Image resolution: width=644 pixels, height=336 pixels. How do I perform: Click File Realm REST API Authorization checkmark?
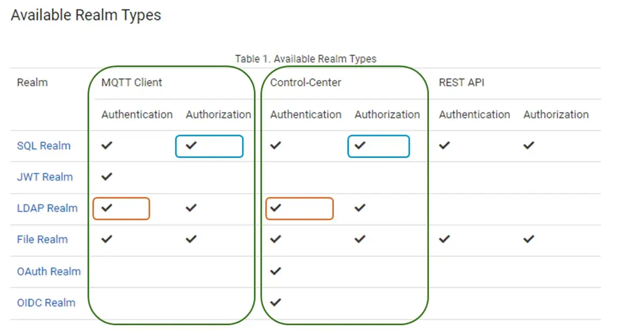point(528,239)
